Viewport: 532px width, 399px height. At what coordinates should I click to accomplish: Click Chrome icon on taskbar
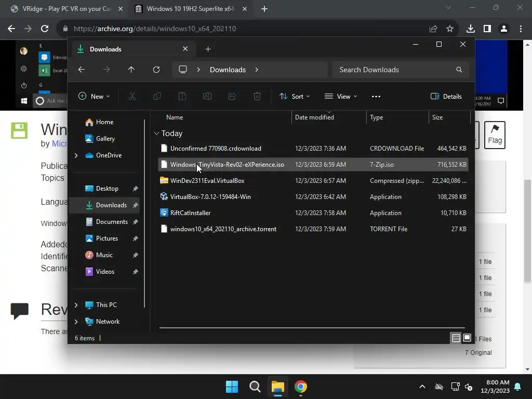(301, 387)
